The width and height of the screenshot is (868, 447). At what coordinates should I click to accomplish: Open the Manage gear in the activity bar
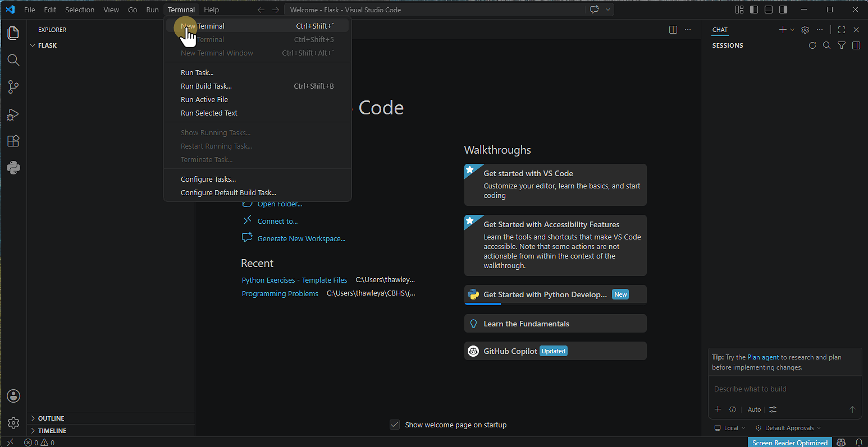[x=13, y=422]
